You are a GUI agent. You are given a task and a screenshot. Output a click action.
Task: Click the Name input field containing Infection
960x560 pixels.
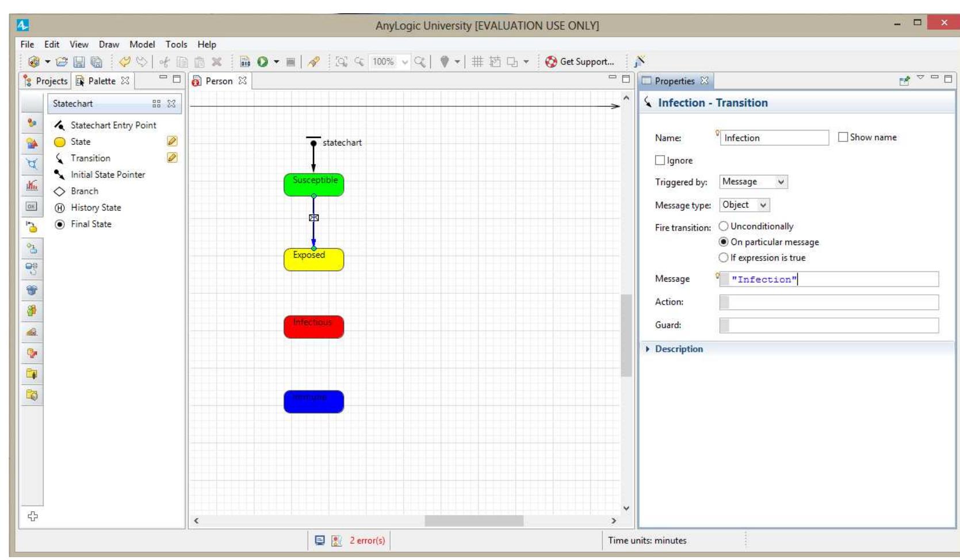[x=774, y=138]
